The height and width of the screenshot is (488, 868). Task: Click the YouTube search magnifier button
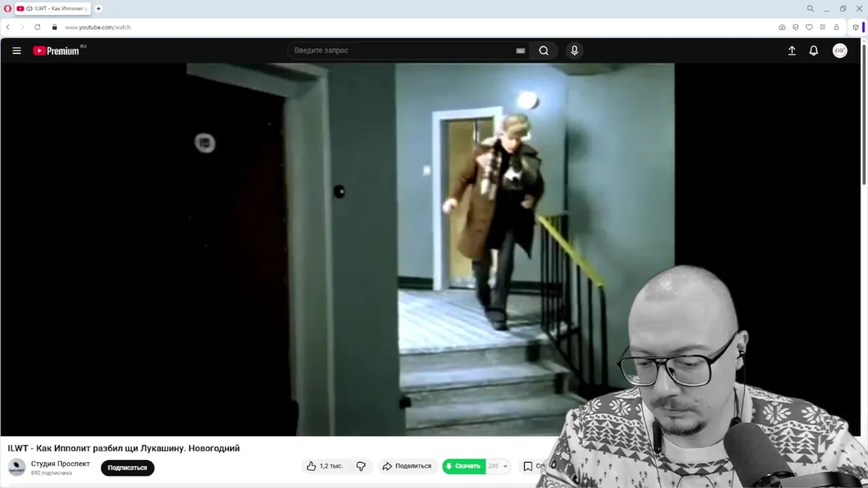544,51
